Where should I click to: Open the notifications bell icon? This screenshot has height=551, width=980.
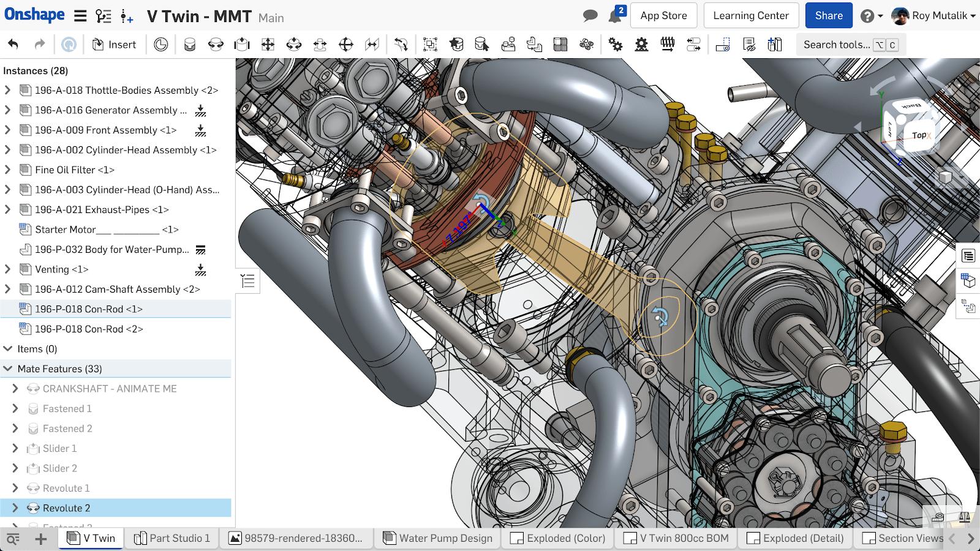tap(615, 16)
